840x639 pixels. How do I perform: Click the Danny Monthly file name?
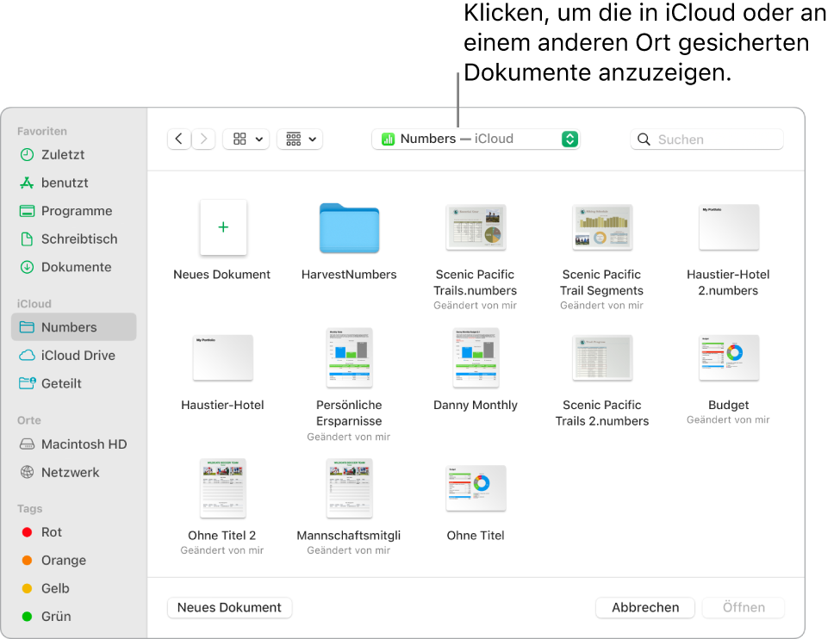coord(476,405)
